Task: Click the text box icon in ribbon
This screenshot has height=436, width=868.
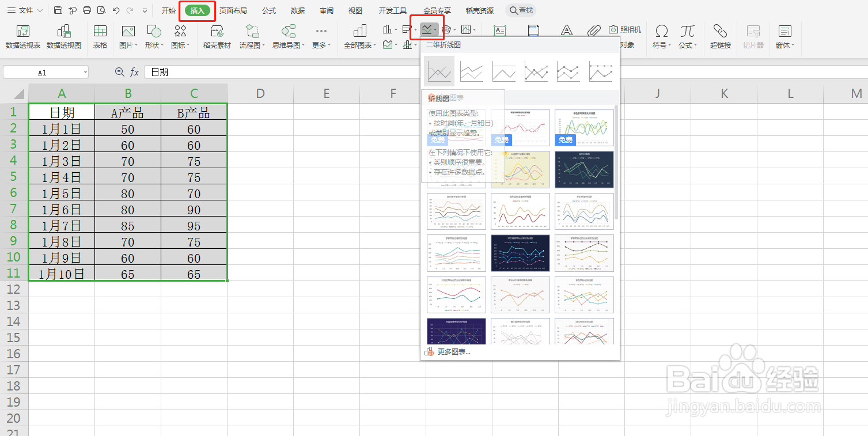Action: pyautogui.click(x=500, y=31)
